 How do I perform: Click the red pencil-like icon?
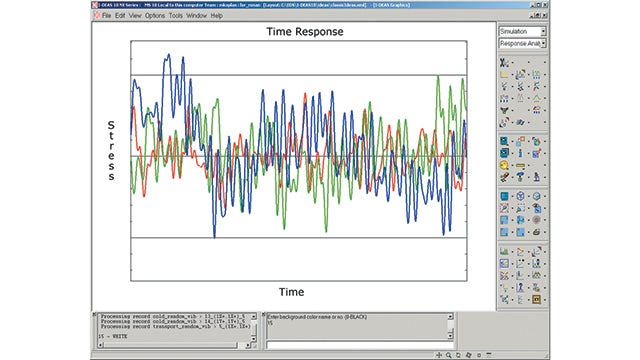(504, 177)
